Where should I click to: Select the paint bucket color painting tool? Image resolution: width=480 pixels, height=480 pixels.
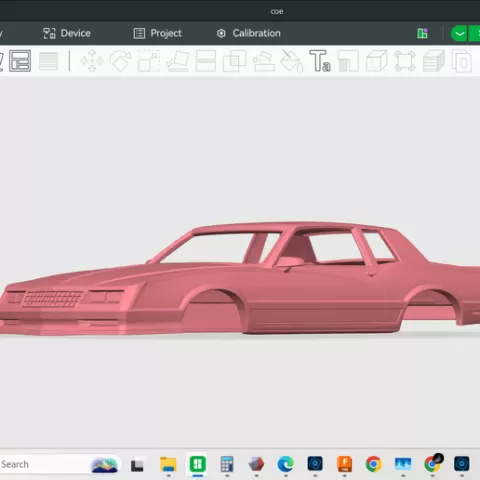pos(292,61)
